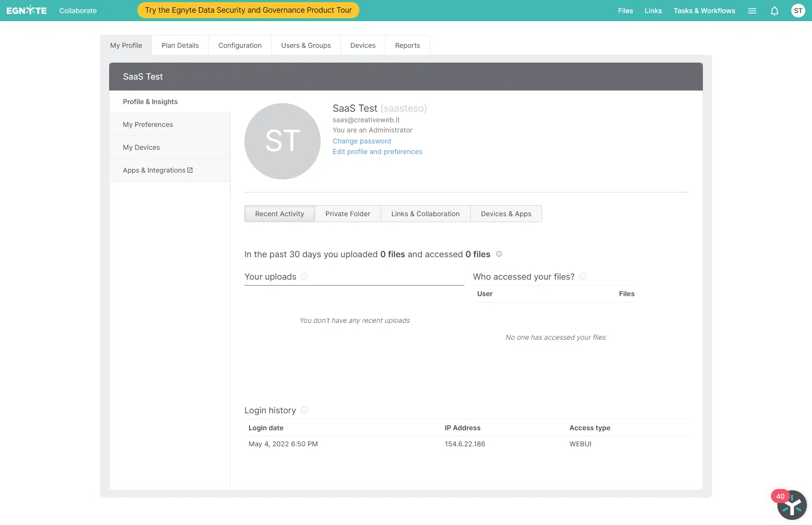Switch to the Private Folder tab
Image resolution: width=812 pixels, height=525 pixels.
348,214
